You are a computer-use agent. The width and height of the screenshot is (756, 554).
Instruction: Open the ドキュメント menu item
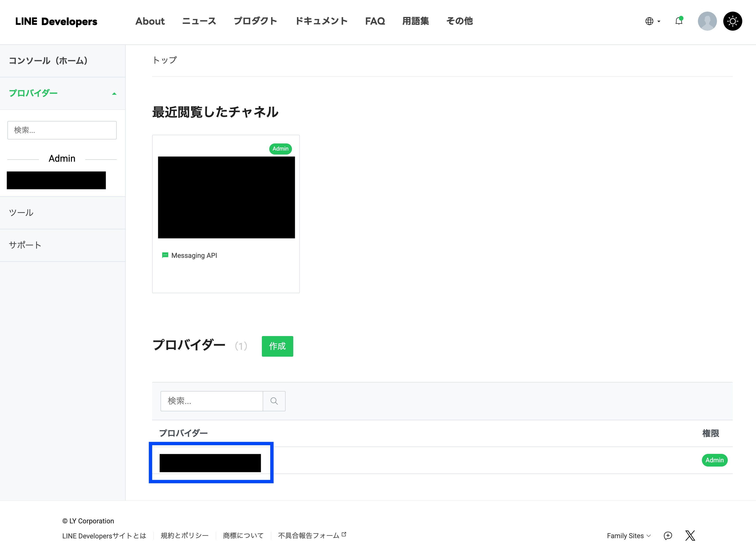[321, 21]
